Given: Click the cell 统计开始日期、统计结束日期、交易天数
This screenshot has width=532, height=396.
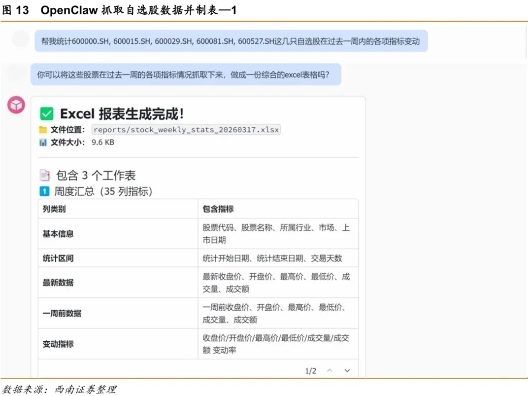Looking at the screenshot, I should [x=278, y=258].
